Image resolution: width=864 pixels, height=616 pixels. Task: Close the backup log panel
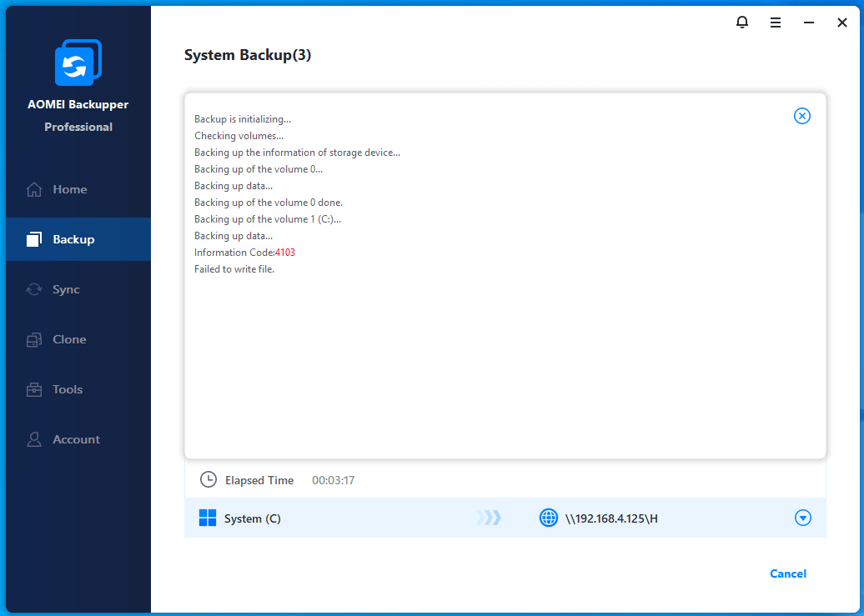801,116
